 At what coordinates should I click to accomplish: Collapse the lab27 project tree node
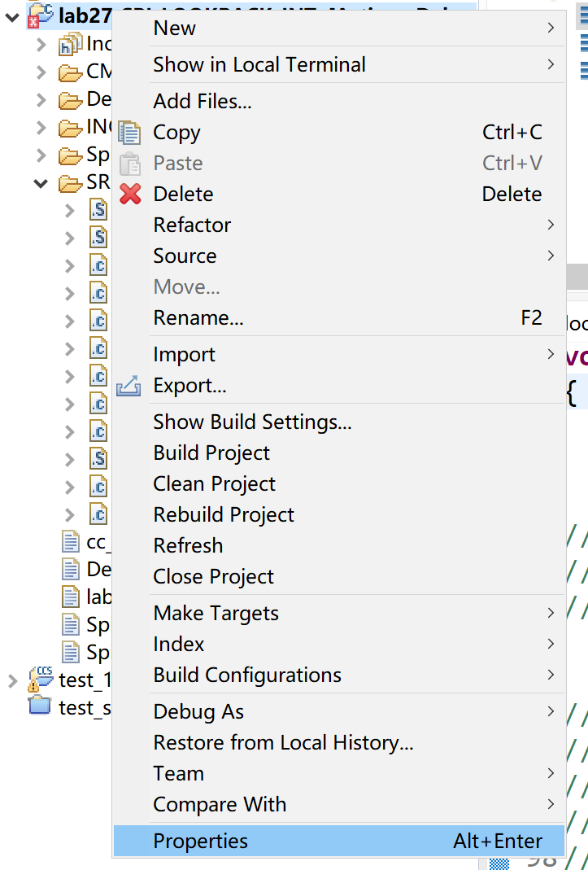tap(12, 15)
